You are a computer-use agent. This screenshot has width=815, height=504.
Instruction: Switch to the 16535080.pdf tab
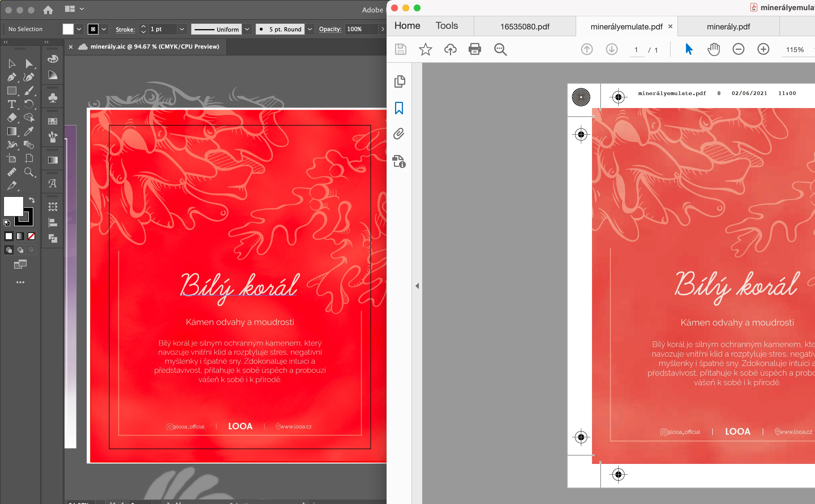point(525,27)
